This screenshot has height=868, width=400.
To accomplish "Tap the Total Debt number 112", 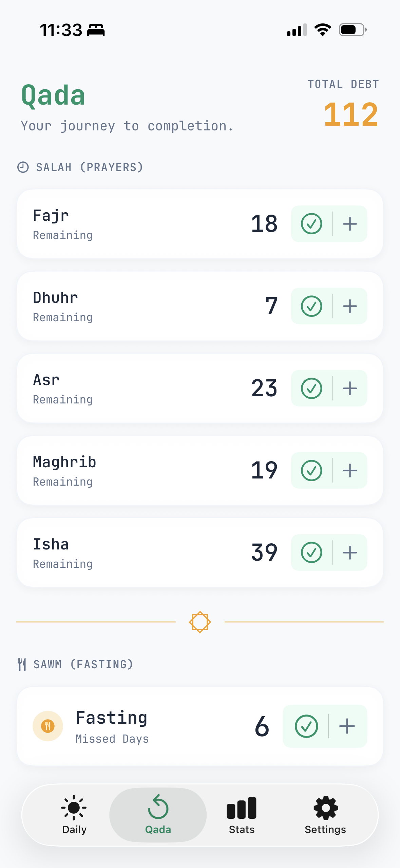I will click(351, 114).
